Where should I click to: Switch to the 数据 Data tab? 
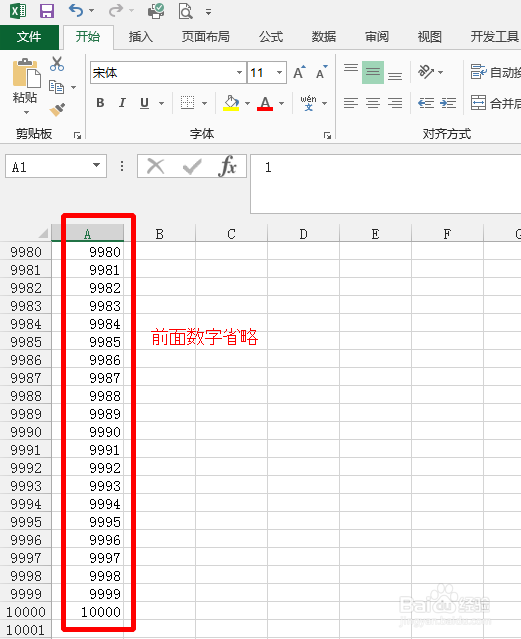point(324,37)
